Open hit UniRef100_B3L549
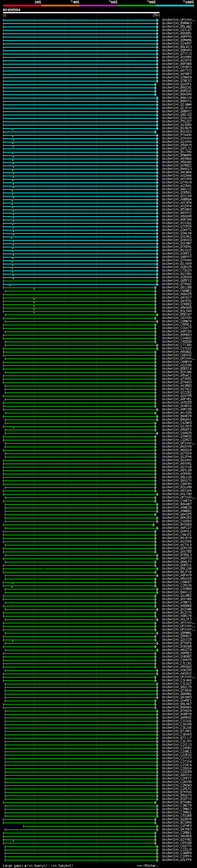 177,311
